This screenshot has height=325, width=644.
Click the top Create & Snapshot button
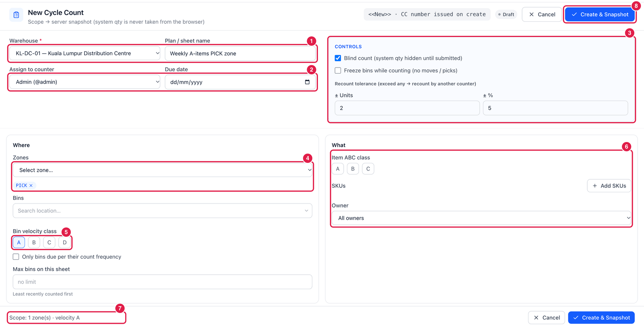pyautogui.click(x=600, y=14)
